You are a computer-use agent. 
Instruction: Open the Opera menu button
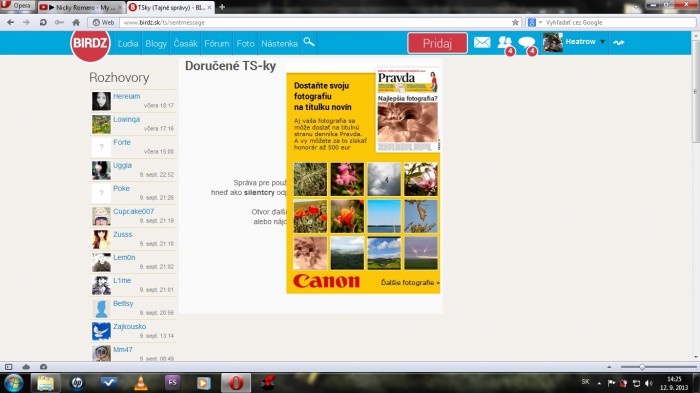[x=17, y=6]
